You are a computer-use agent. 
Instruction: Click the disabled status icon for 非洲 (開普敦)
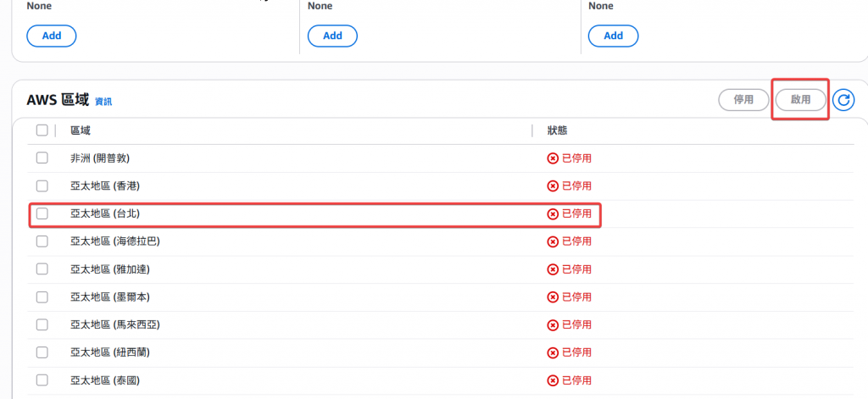[553, 158]
